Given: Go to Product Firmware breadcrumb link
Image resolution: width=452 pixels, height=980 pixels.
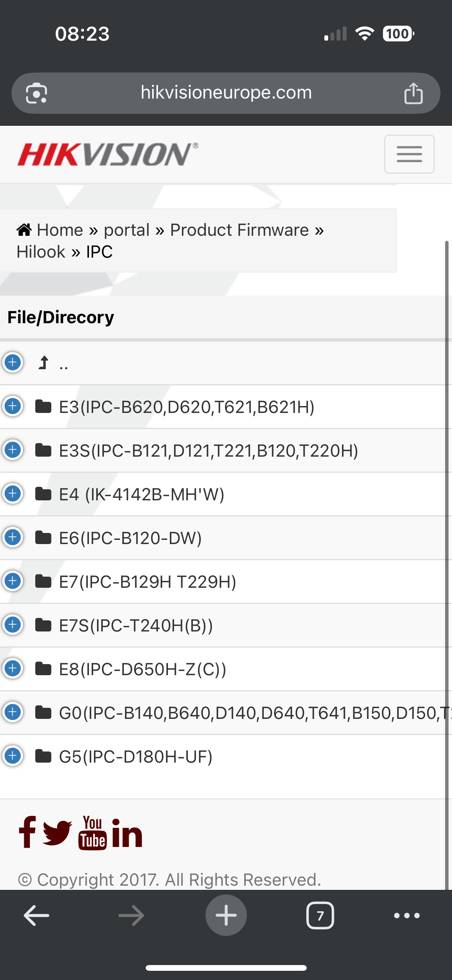Looking at the screenshot, I should [x=239, y=230].
